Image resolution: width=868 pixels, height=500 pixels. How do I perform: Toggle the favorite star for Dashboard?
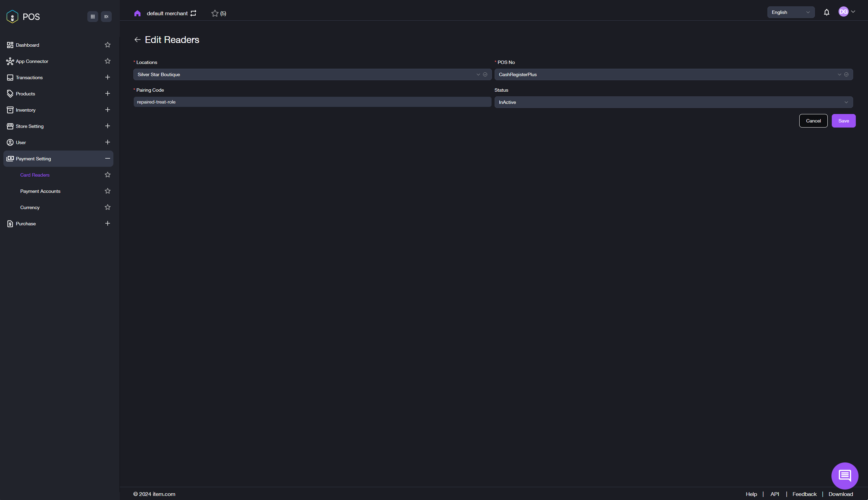click(108, 45)
